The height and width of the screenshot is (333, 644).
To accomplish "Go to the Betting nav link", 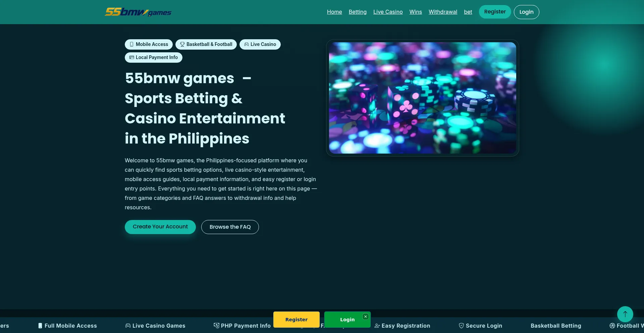I will point(358,12).
